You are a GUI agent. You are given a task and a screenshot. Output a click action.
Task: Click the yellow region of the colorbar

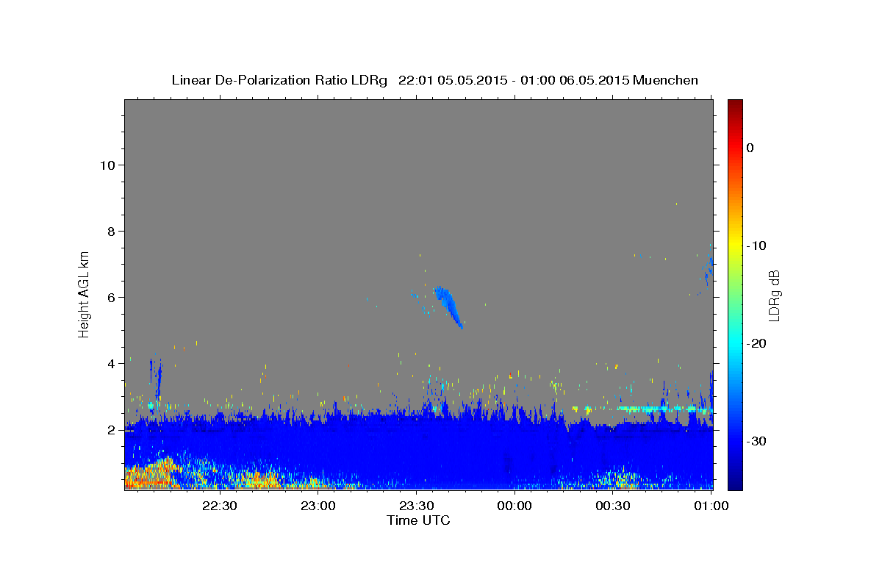coord(735,245)
